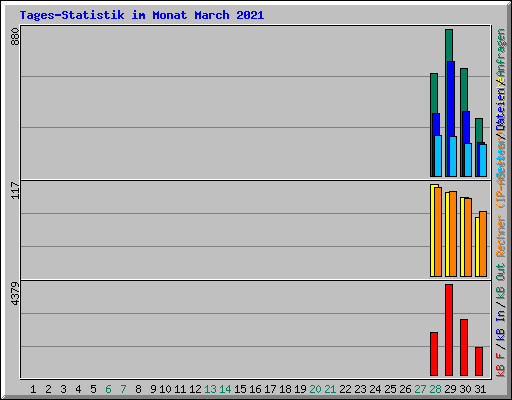Click the cyan Seiten bar for day 28

(x=438, y=156)
